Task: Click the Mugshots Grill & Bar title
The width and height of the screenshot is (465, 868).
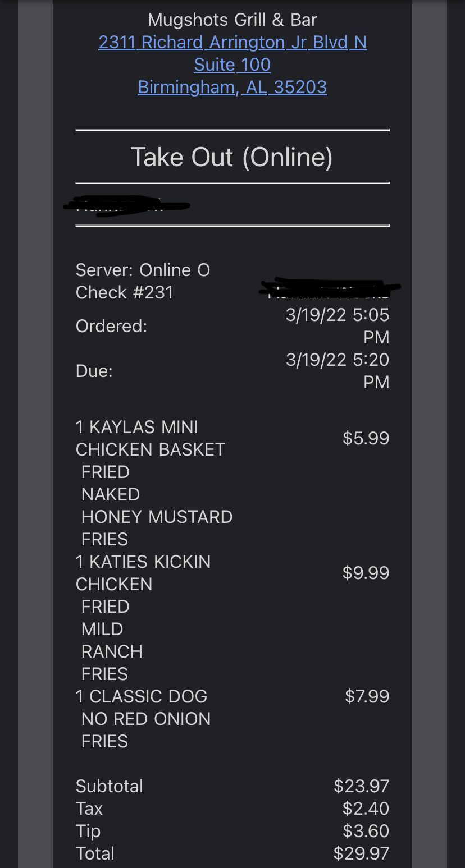Action: click(233, 20)
